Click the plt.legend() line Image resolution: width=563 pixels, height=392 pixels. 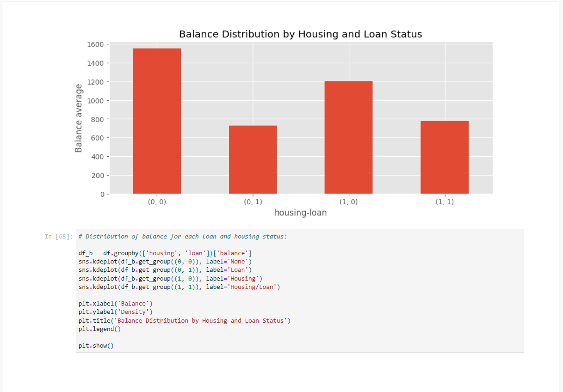click(x=99, y=329)
